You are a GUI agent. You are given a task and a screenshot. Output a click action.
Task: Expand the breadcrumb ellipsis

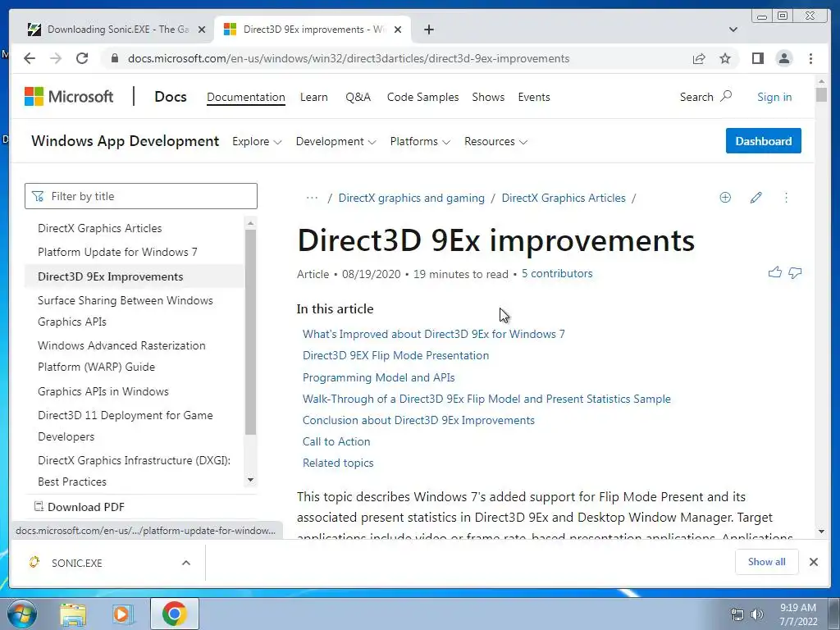(x=312, y=198)
